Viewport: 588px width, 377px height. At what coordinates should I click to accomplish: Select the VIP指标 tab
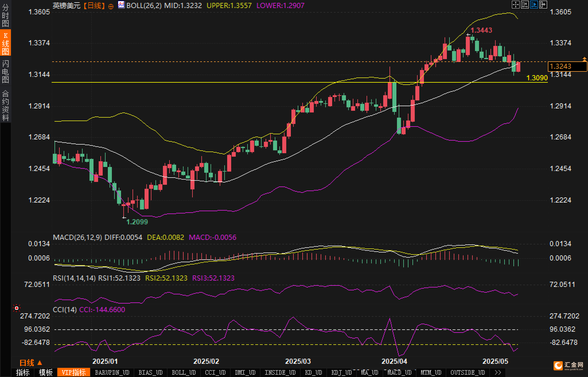point(74,372)
